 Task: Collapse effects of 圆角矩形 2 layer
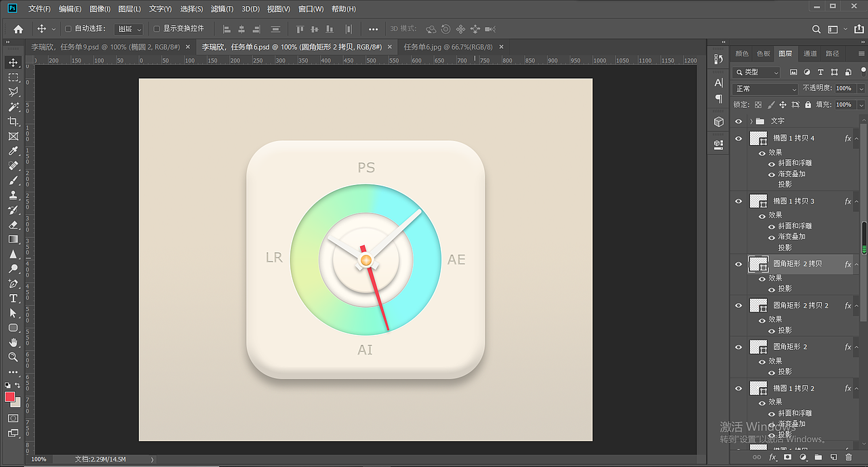tap(856, 347)
